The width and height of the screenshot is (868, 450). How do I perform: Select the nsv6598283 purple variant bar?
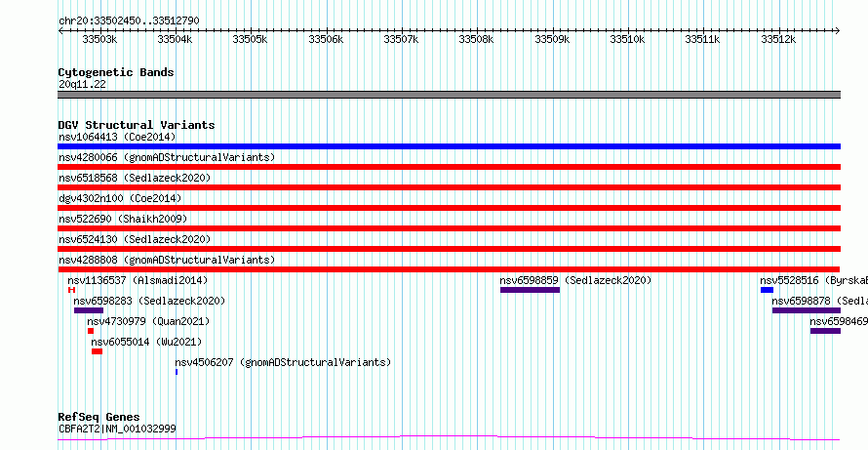tap(89, 310)
